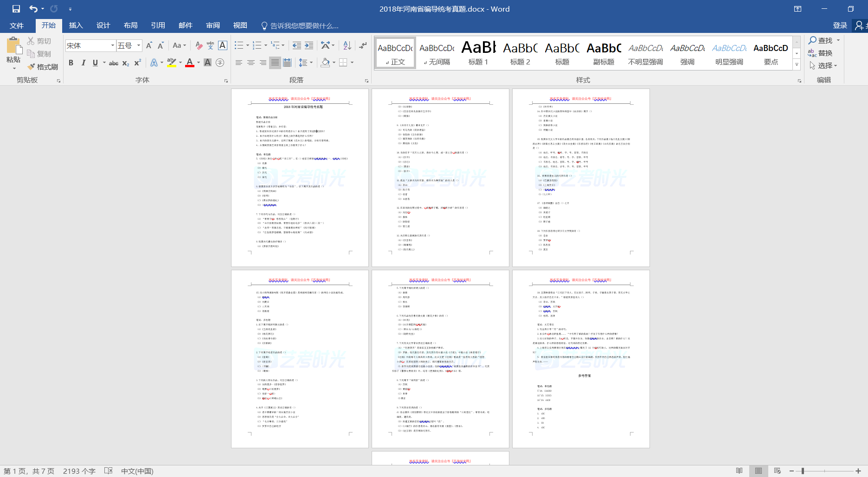Click the first page thumbnail of the document
This screenshot has width=868, height=477.
(x=300, y=178)
